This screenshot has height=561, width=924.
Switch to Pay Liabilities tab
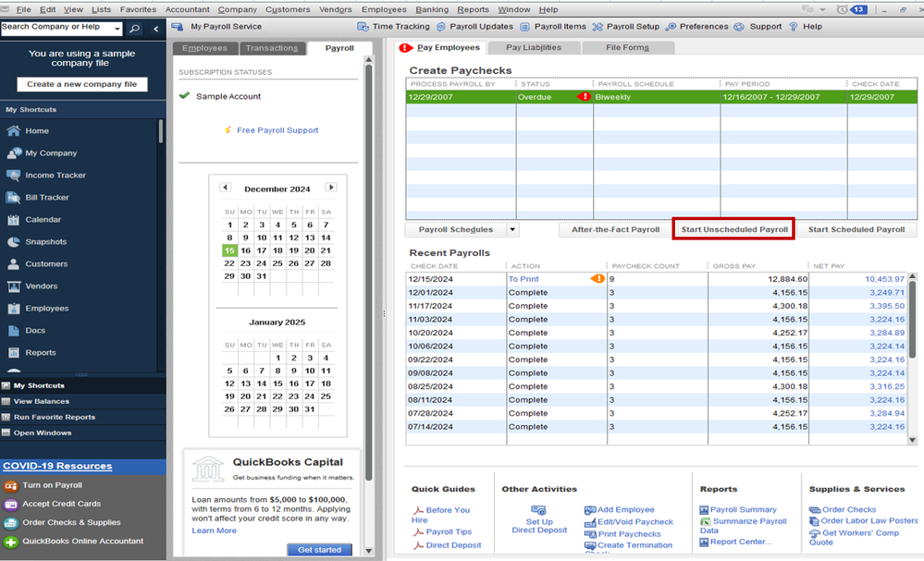[534, 48]
